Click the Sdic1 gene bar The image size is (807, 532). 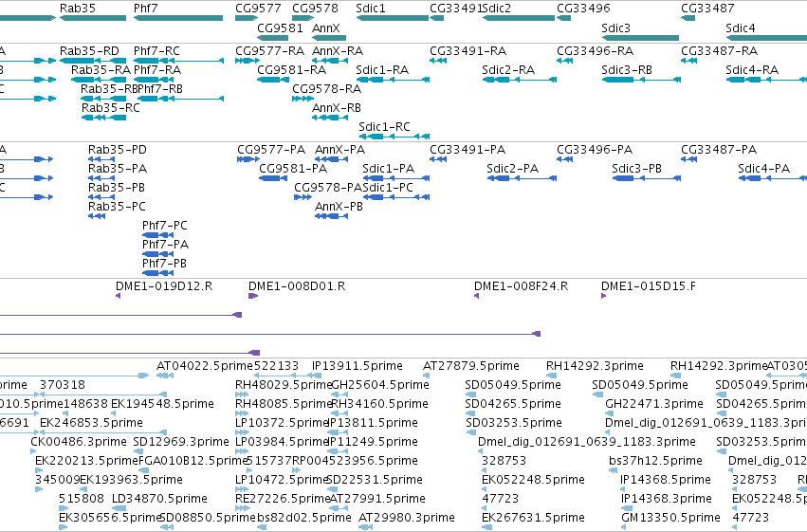(x=393, y=18)
